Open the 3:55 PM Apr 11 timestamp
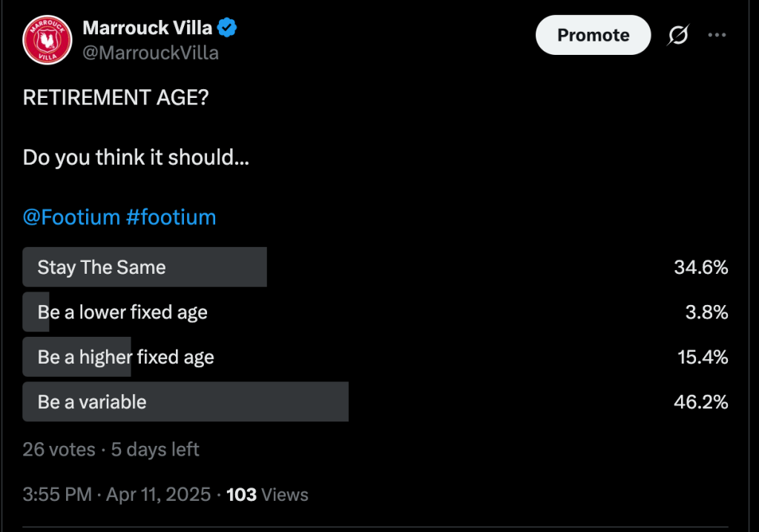The height and width of the screenshot is (532, 759). pyautogui.click(x=116, y=495)
